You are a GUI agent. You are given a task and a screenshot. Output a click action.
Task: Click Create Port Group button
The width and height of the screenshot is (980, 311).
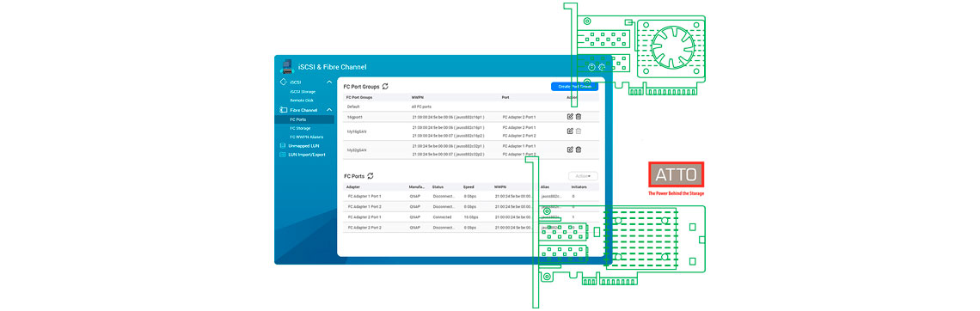click(x=574, y=87)
